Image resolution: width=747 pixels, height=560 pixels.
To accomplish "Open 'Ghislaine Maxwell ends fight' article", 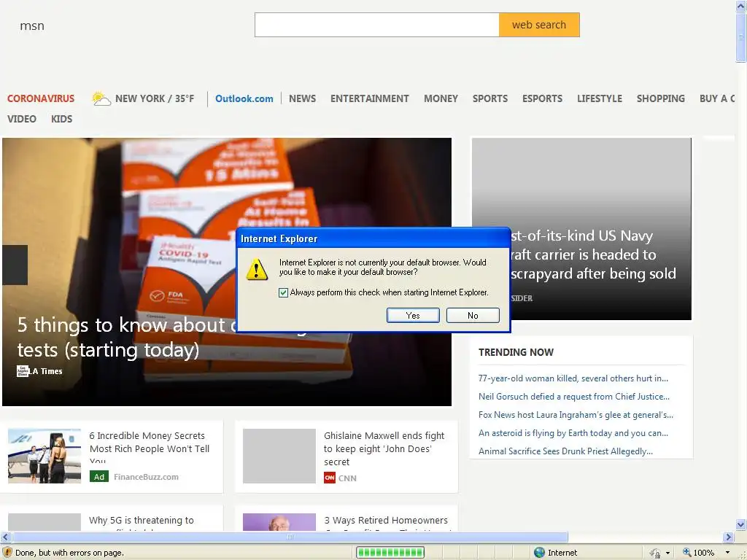I will click(384, 448).
